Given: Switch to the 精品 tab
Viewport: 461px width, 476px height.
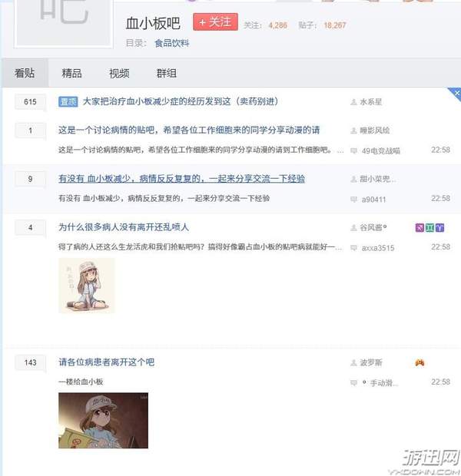Looking at the screenshot, I should [x=71, y=74].
